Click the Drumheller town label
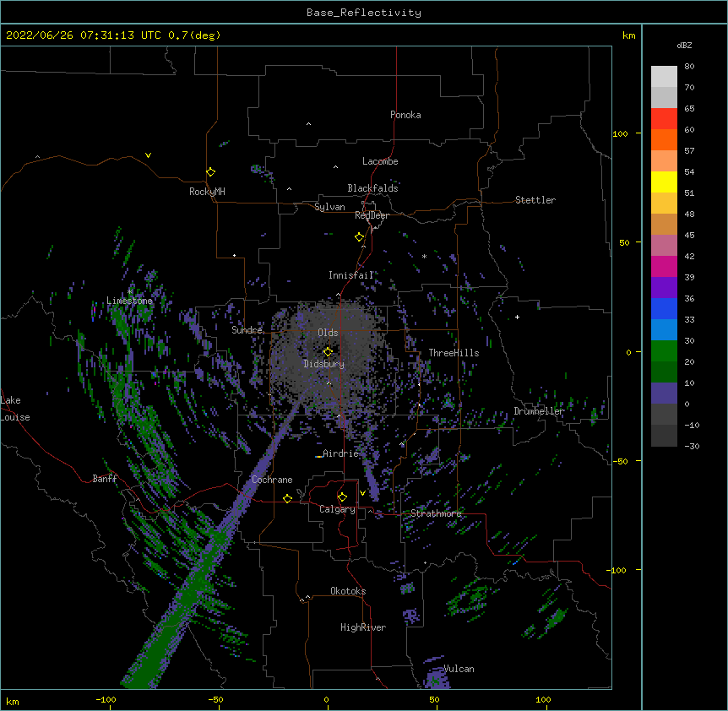 point(539,411)
